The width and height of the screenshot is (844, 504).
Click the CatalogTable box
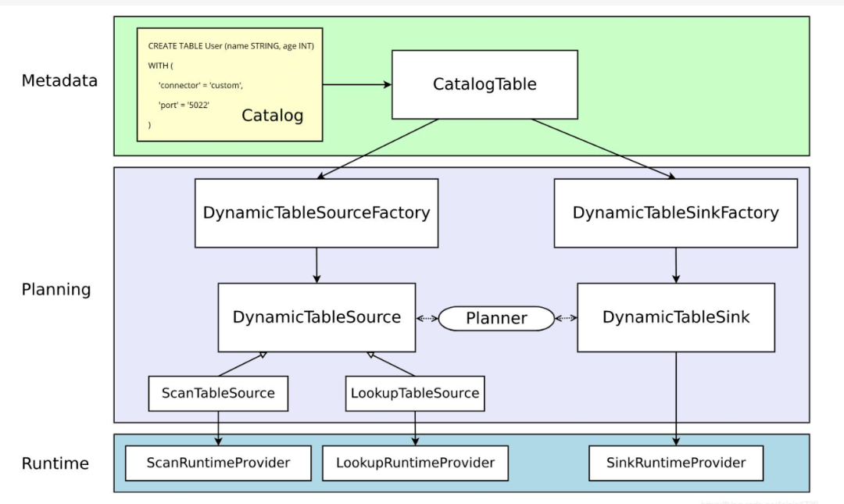pos(484,84)
